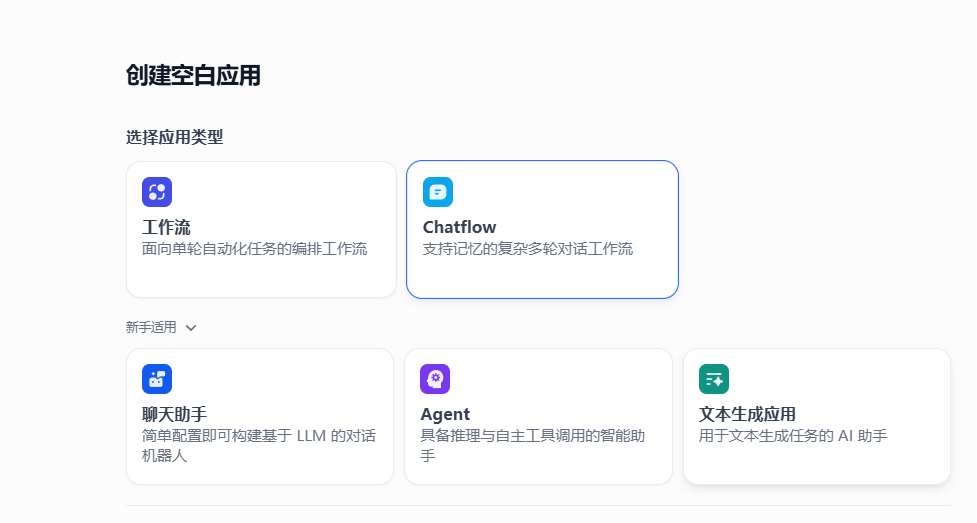Viewport: 977px width, 523px height.
Task: Click the blue Chatflow chat bubble icon
Action: point(438,192)
